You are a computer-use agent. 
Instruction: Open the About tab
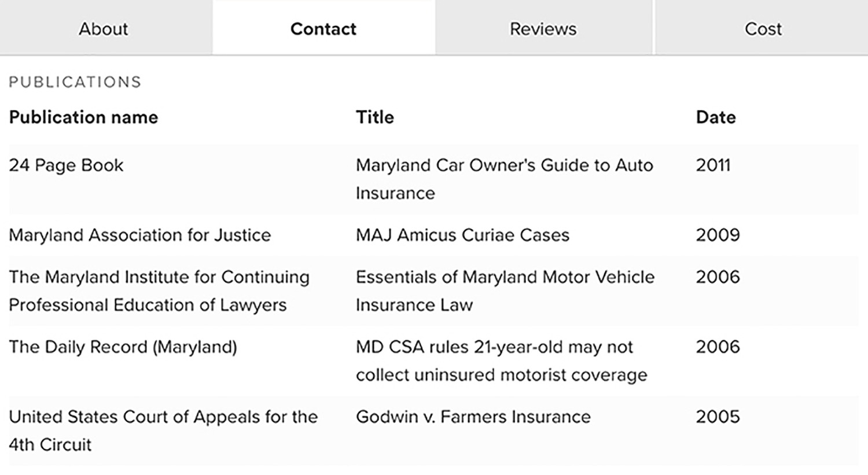click(x=103, y=29)
